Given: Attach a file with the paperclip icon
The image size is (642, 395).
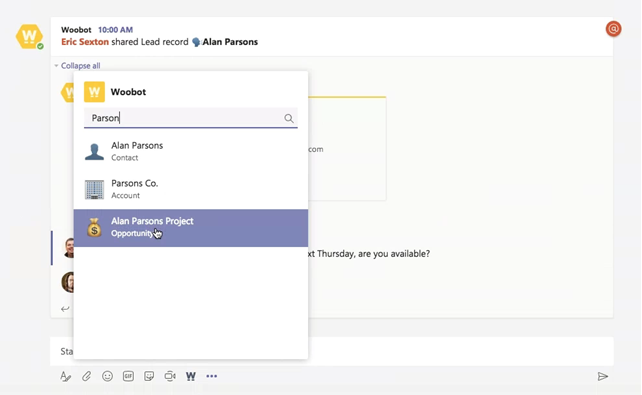Looking at the screenshot, I should [86, 376].
